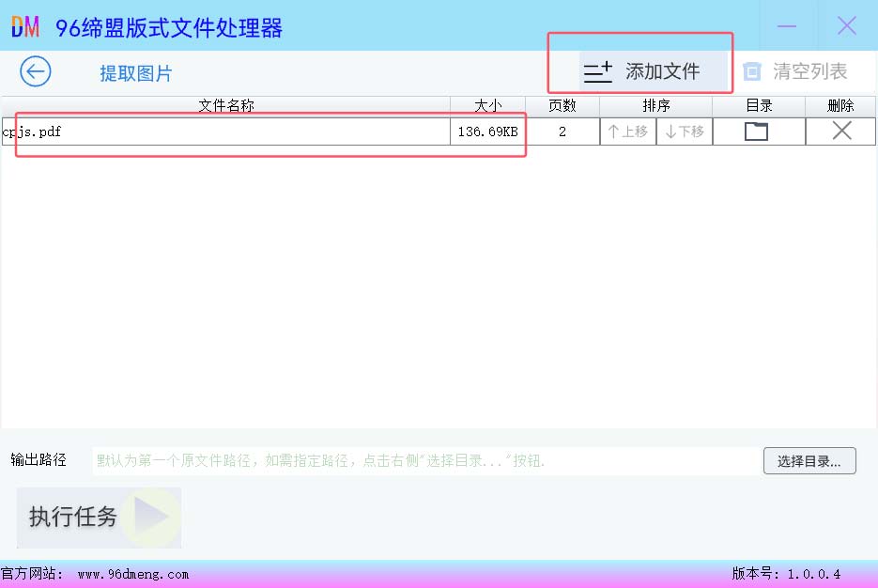Click into the 输出路径 text field
878x588 pixels.
(x=423, y=461)
